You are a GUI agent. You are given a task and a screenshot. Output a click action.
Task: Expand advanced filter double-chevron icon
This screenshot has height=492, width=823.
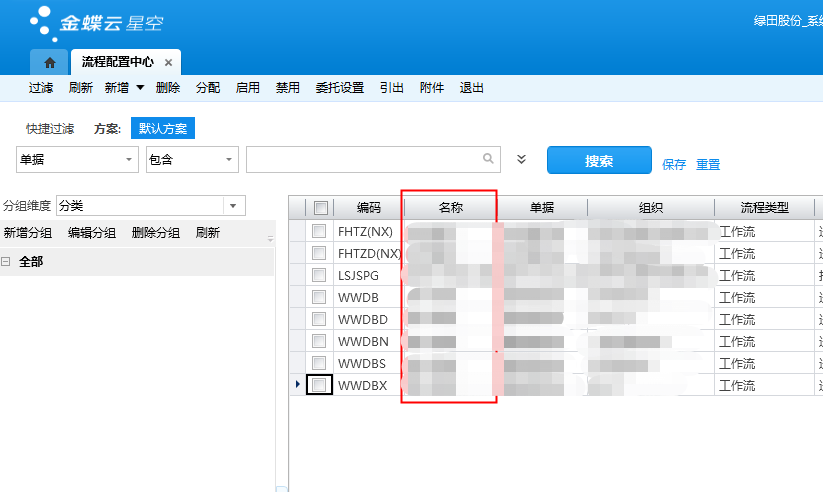[521, 159]
